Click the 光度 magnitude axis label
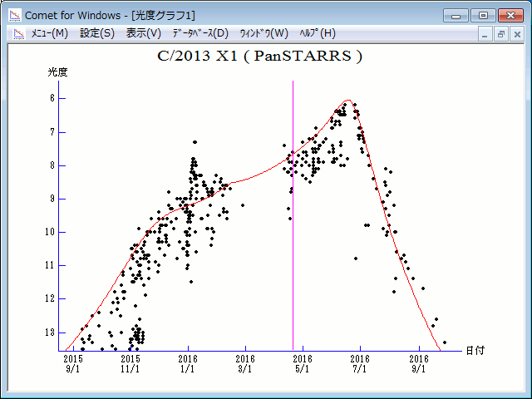Screen dimensions: 532x399 click(x=57, y=72)
